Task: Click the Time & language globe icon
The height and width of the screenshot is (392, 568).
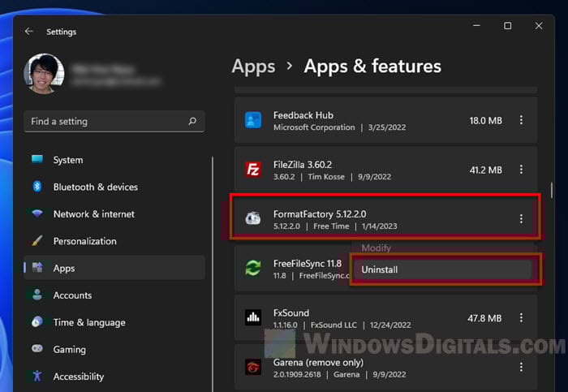Action: point(37,321)
